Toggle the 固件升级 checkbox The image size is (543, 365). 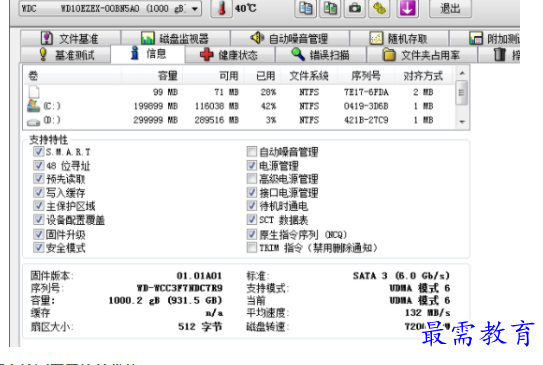pos(38,234)
